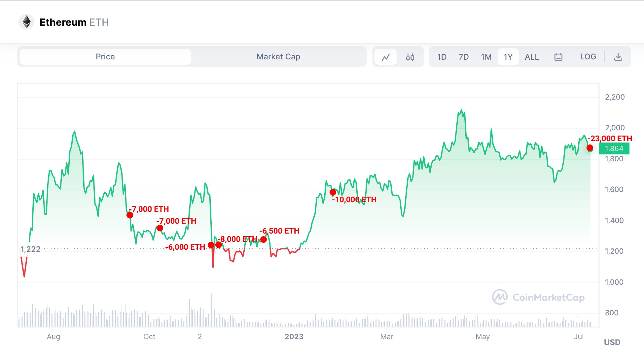Select the Market Cap tab
The width and height of the screenshot is (644, 353).
(278, 57)
